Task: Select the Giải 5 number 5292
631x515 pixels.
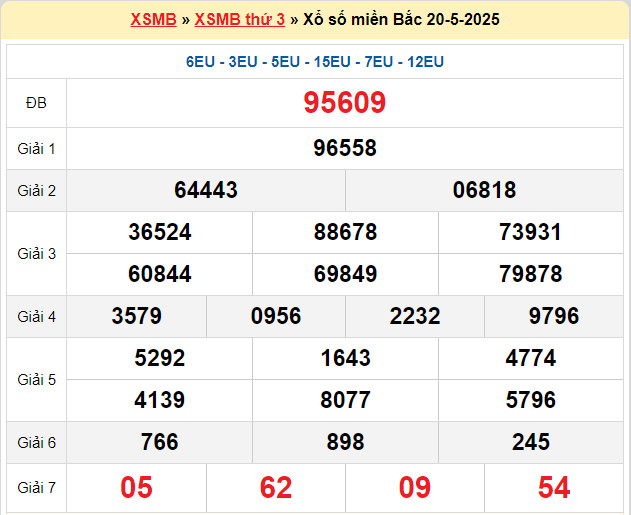Action: pos(160,358)
